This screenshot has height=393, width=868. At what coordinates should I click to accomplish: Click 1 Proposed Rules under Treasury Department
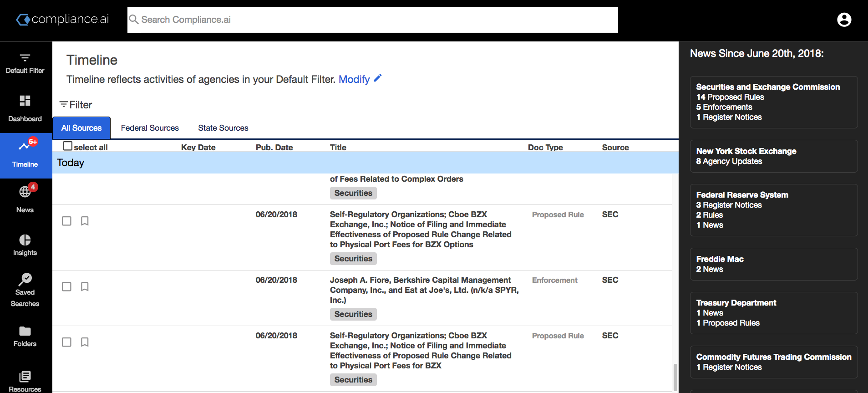click(728, 323)
